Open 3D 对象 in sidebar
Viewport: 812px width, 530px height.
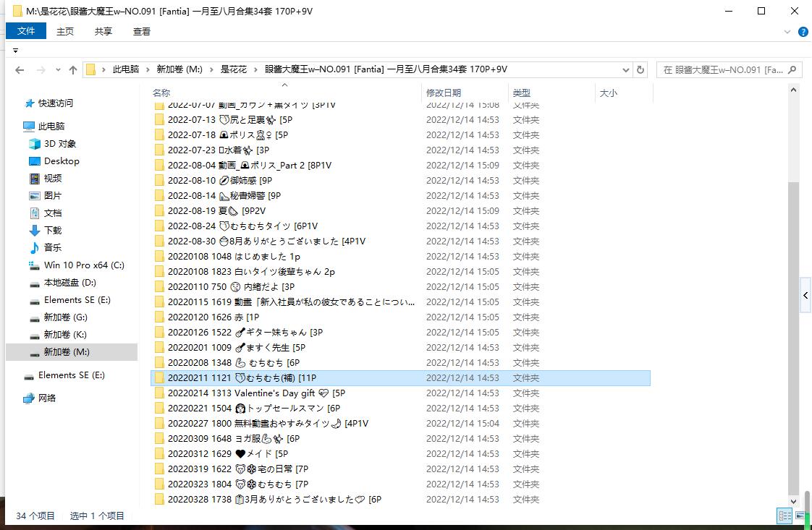[x=59, y=144]
